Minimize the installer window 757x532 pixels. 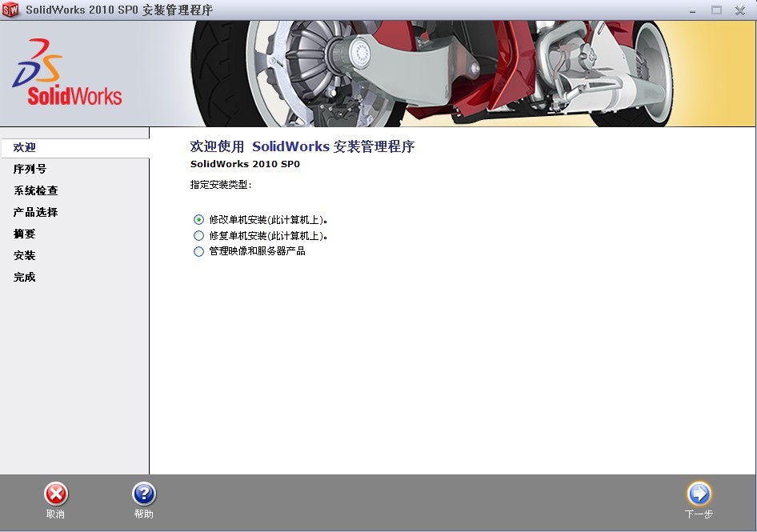coord(693,10)
